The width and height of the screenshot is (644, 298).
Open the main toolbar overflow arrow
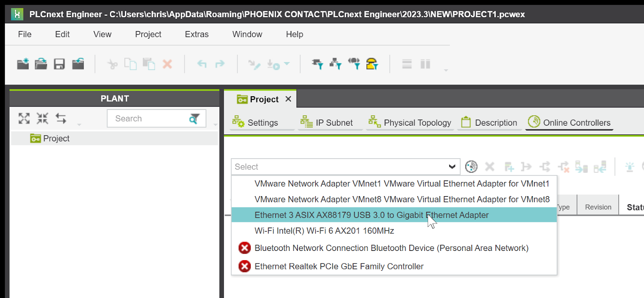(446, 70)
